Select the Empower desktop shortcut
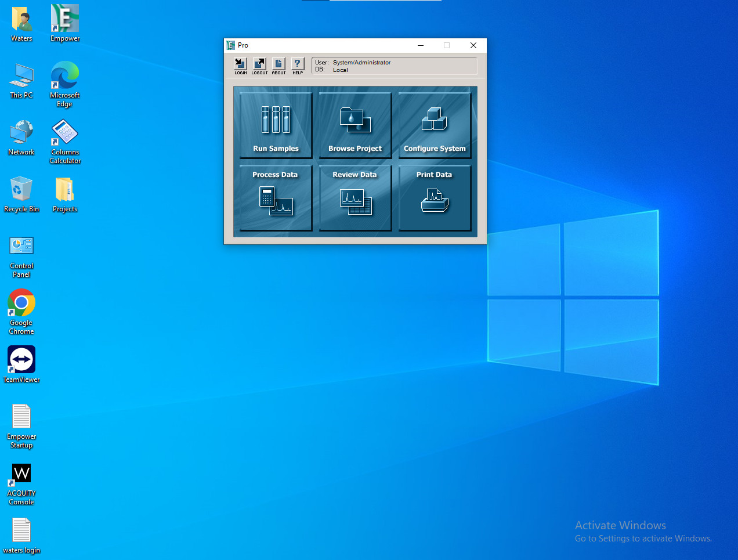This screenshot has height=560, width=738. coord(65,24)
